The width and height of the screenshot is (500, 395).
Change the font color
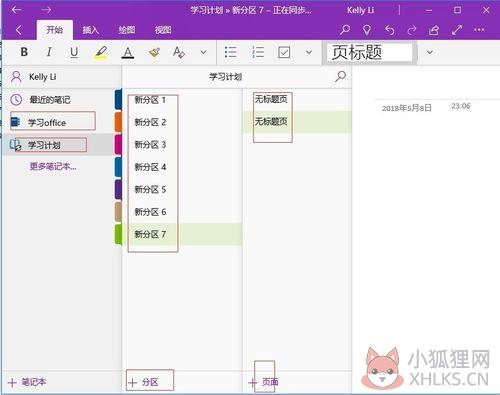tap(128, 53)
